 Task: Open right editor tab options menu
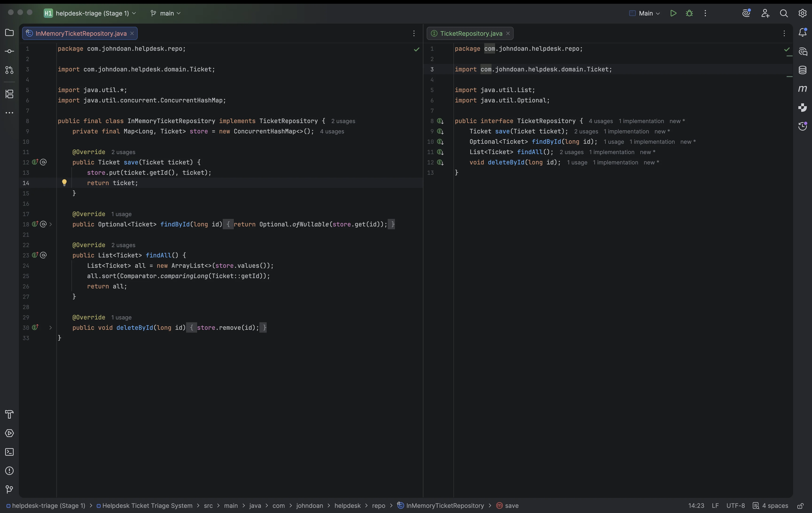(784, 33)
